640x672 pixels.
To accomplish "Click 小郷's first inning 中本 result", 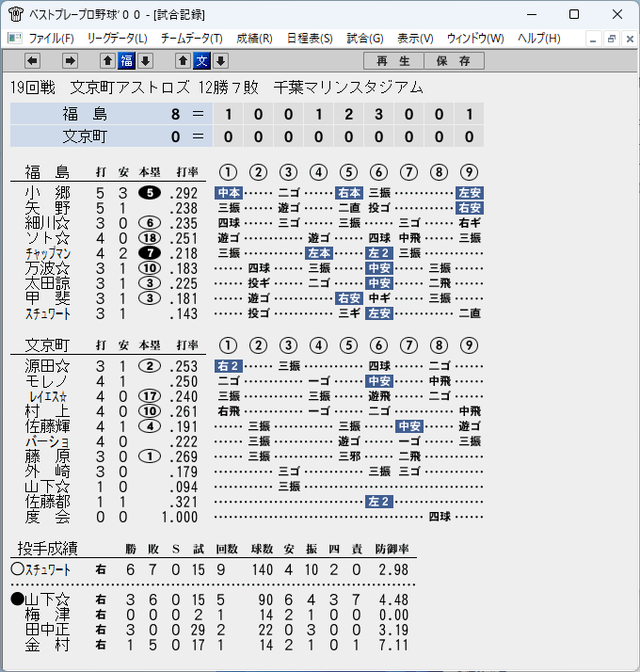I will tap(229, 193).
